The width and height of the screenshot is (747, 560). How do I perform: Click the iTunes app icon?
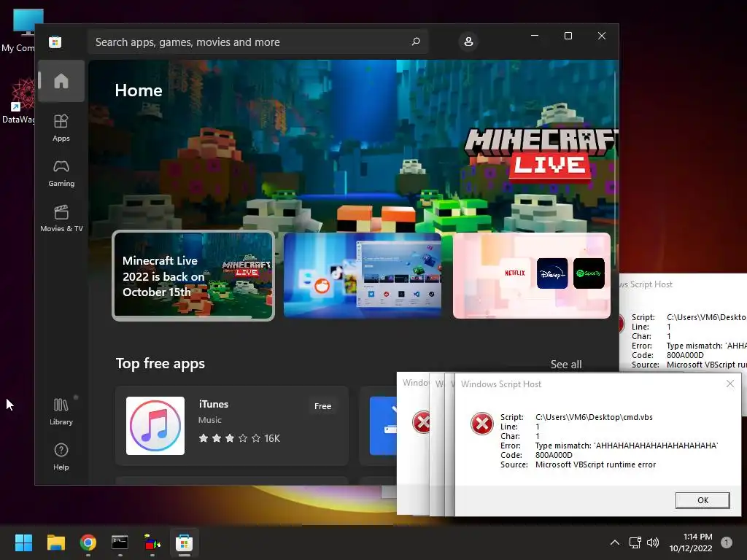click(x=155, y=426)
